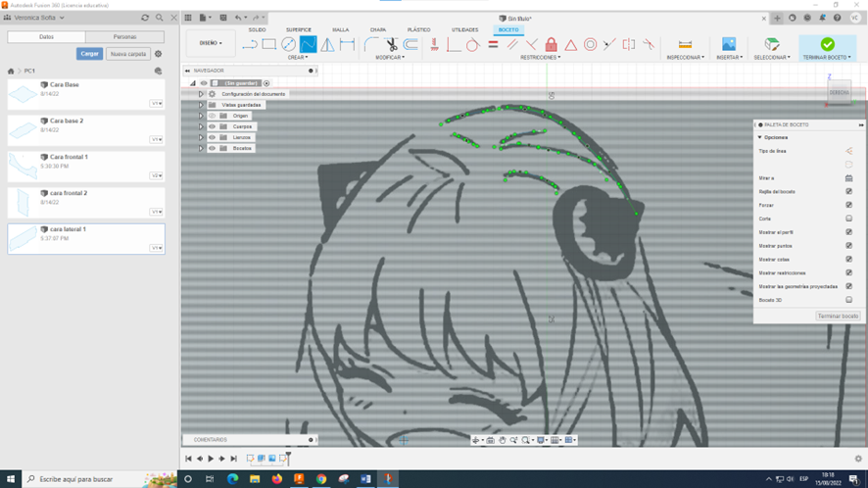This screenshot has width=868, height=488.
Task: Click the Nueva carpeta button
Action: (128, 54)
